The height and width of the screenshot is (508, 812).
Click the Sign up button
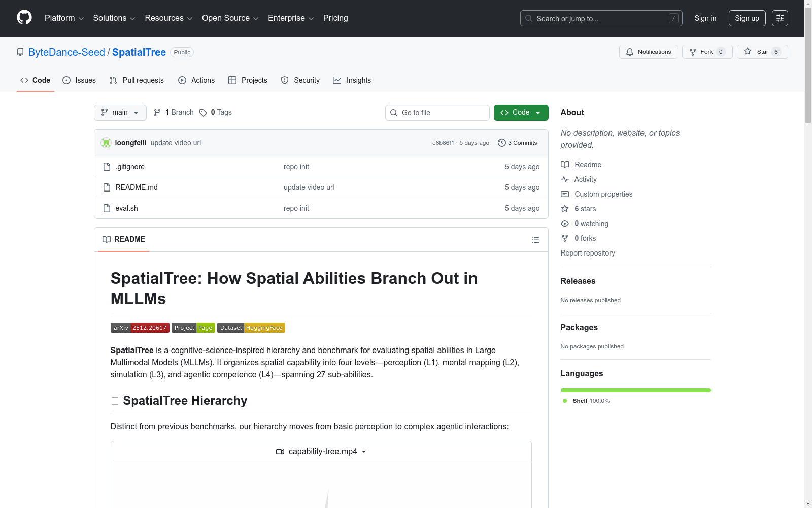coord(747,18)
